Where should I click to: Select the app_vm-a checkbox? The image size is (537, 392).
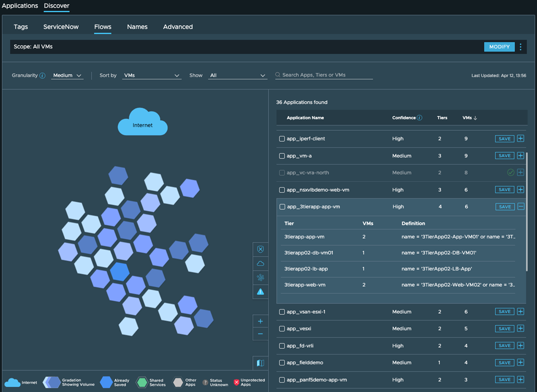tap(282, 156)
